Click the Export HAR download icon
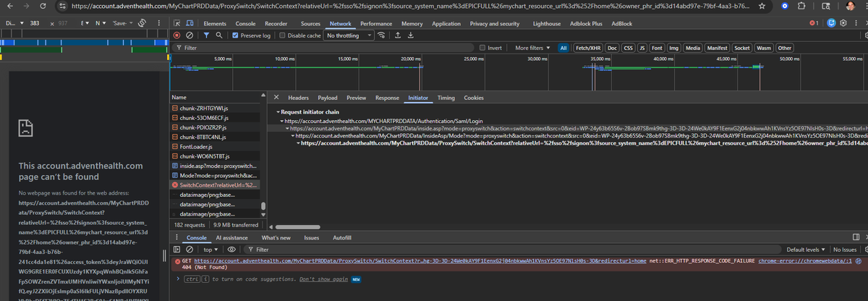The width and height of the screenshot is (868, 301). 410,35
